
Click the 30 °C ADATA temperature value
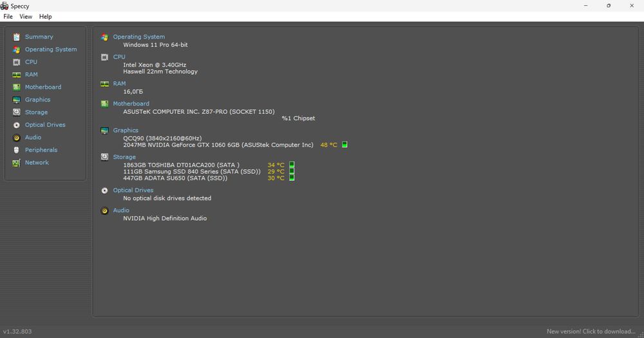(x=276, y=178)
